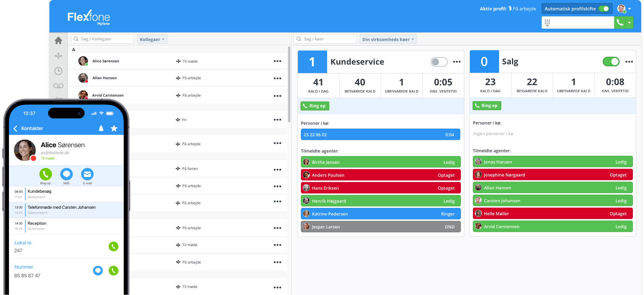The image size is (644, 295).
Task: Send SMS to number 85 85 87 47
Action: coord(98,271)
